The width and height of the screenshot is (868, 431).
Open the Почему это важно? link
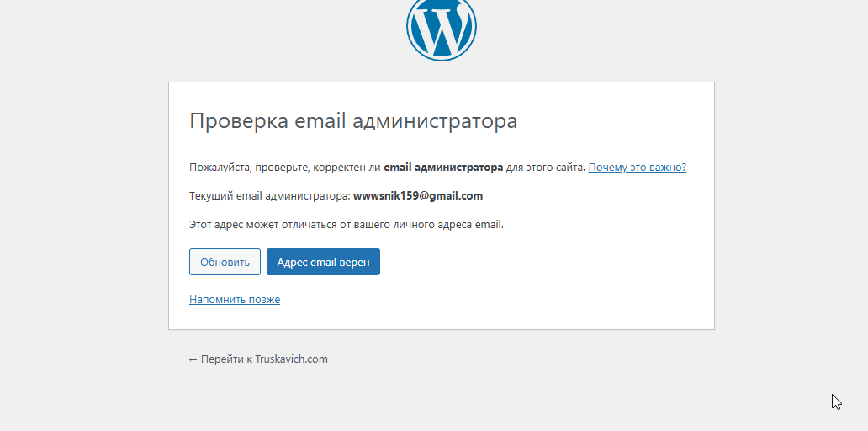click(638, 168)
